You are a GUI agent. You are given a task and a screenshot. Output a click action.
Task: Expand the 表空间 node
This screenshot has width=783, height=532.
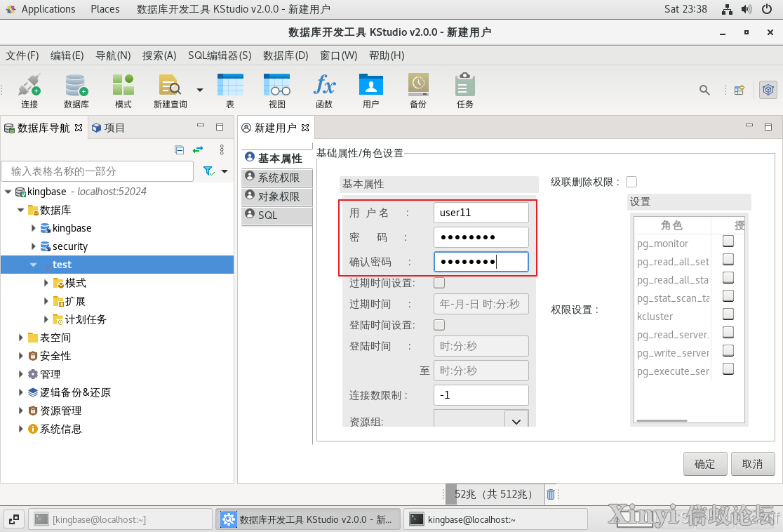click(x=20, y=338)
